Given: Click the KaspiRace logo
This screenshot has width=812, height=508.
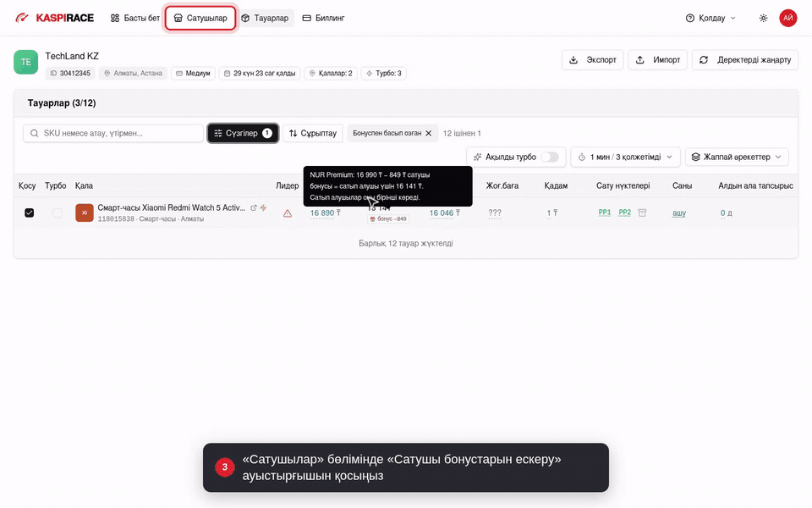Looking at the screenshot, I should coord(54,18).
